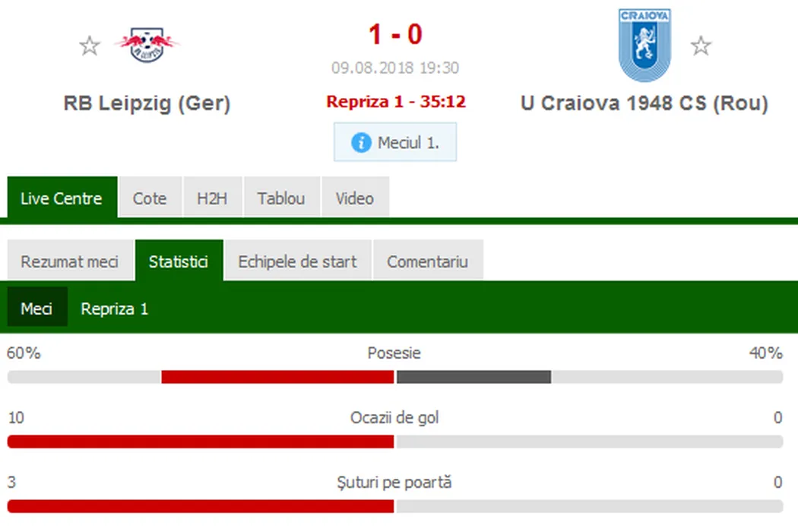798x532 pixels.
Task: Click the RB Leipzig (Ger) team name
Action: coord(147,103)
